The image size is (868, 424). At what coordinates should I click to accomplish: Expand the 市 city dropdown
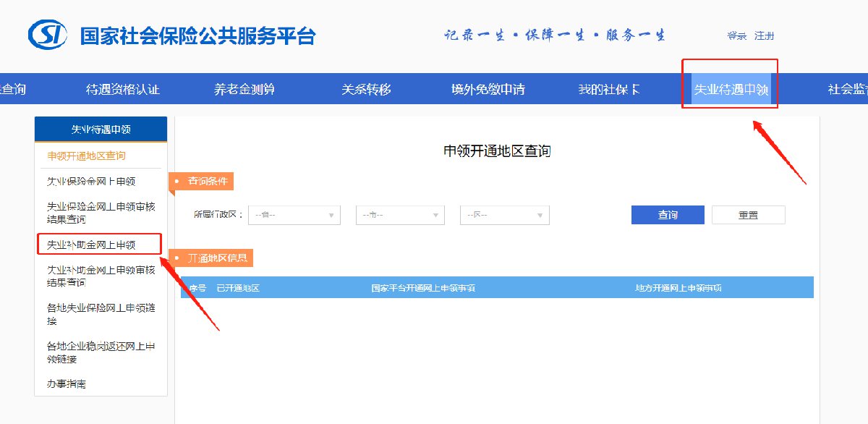(x=400, y=215)
